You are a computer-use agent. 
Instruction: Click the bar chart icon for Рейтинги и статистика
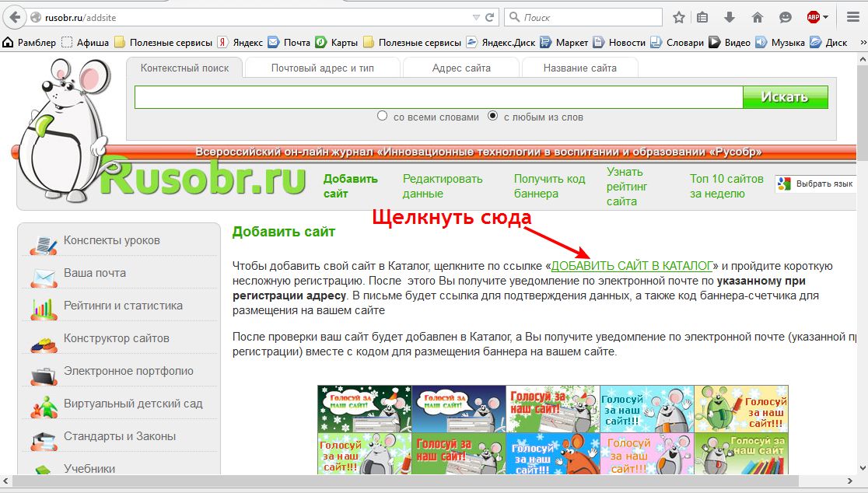44,306
